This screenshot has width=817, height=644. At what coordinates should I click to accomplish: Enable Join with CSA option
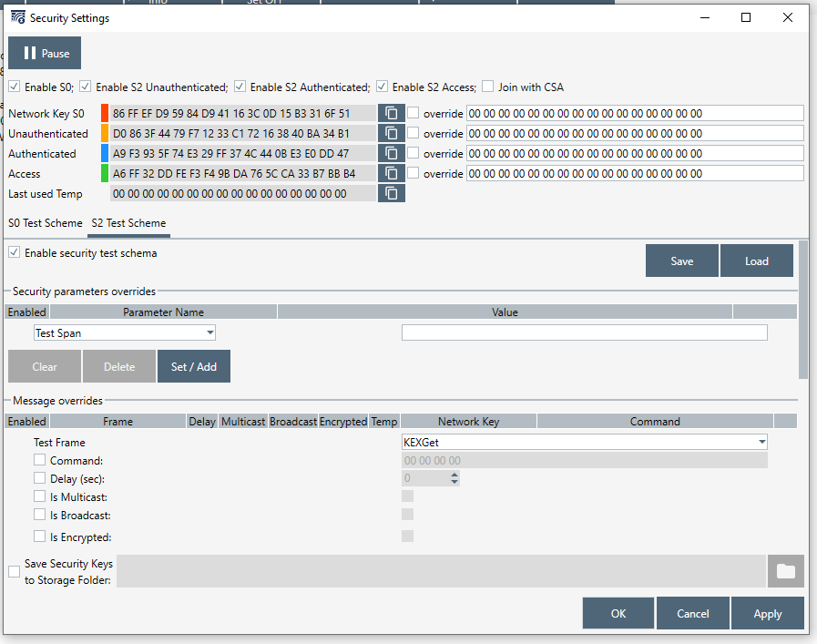click(x=488, y=87)
